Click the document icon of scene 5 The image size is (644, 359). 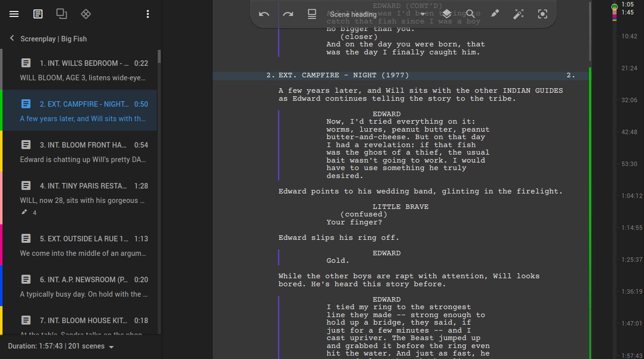pos(26,239)
